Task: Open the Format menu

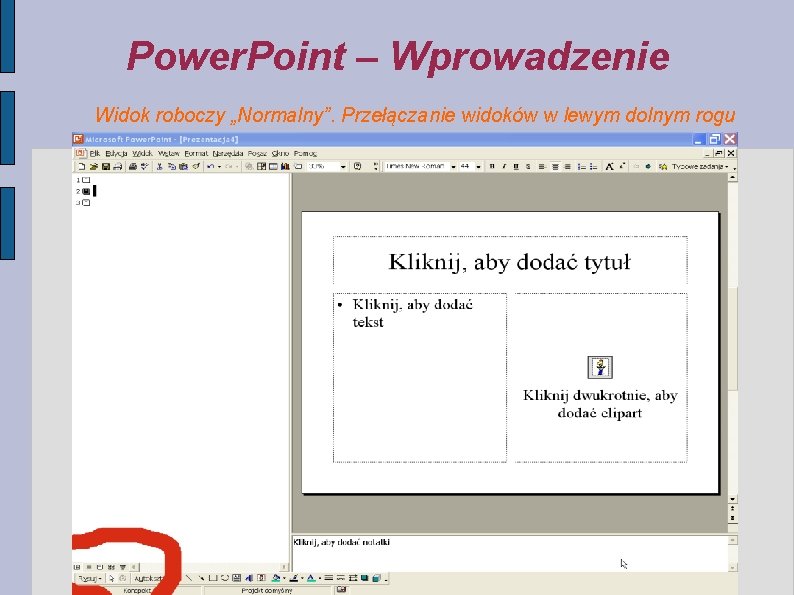Action: 196,153
